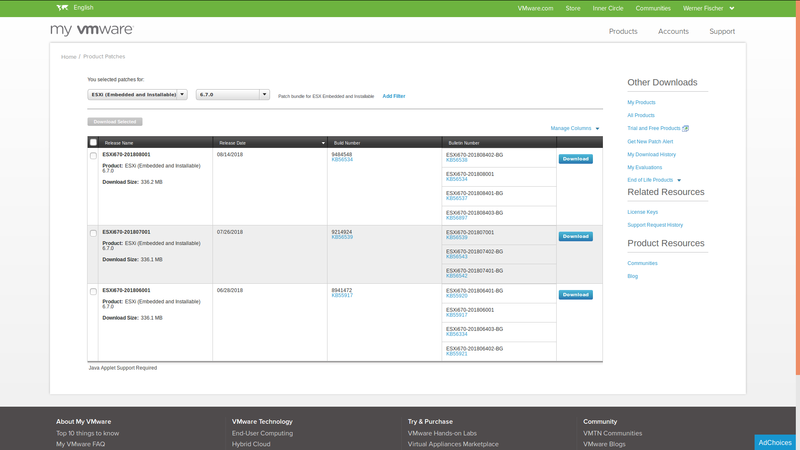Download the ESXi670-201806001 patch

[x=576, y=295]
